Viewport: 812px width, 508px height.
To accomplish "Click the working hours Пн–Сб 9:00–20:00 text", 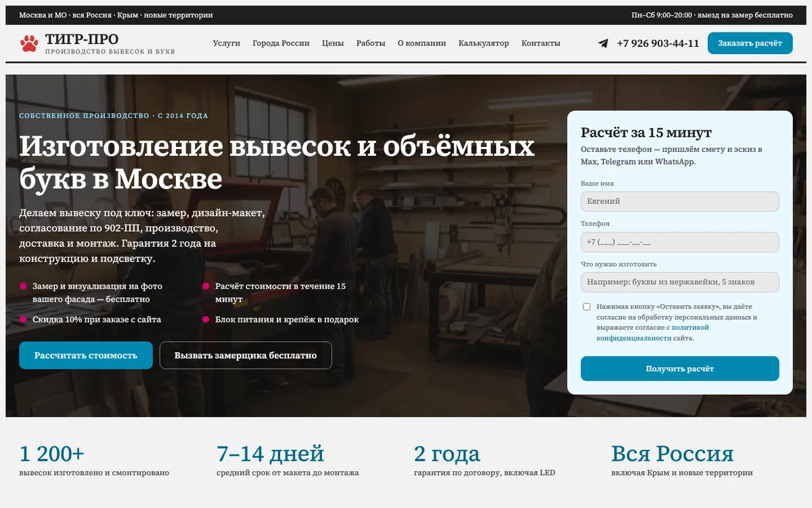I will click(x=662, y=15).
